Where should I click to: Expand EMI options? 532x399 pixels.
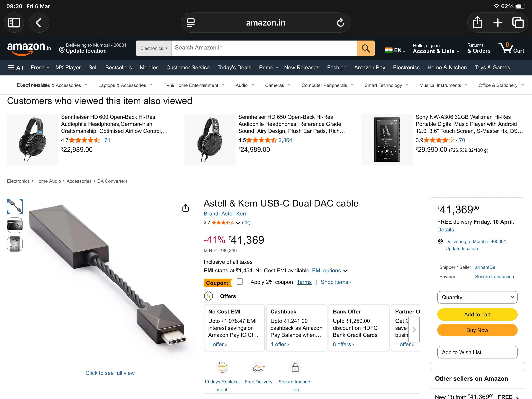(x=330, y=271)
